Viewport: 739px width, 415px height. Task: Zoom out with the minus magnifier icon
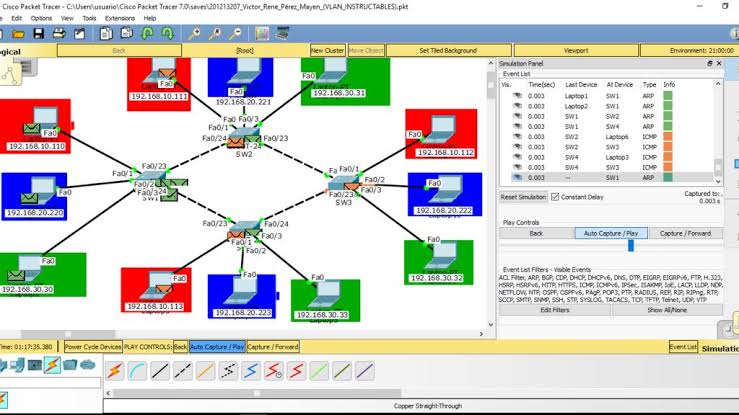[235, 33]
